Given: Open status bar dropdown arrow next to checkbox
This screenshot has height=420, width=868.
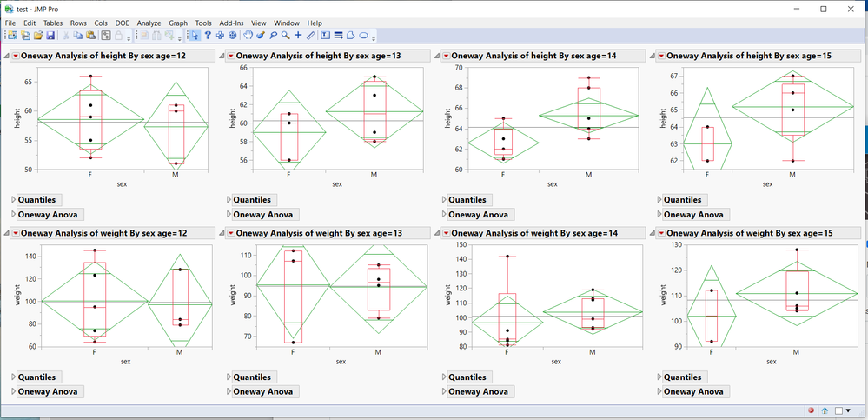Looking at the screenshot, I should click(x=848, y=410).
